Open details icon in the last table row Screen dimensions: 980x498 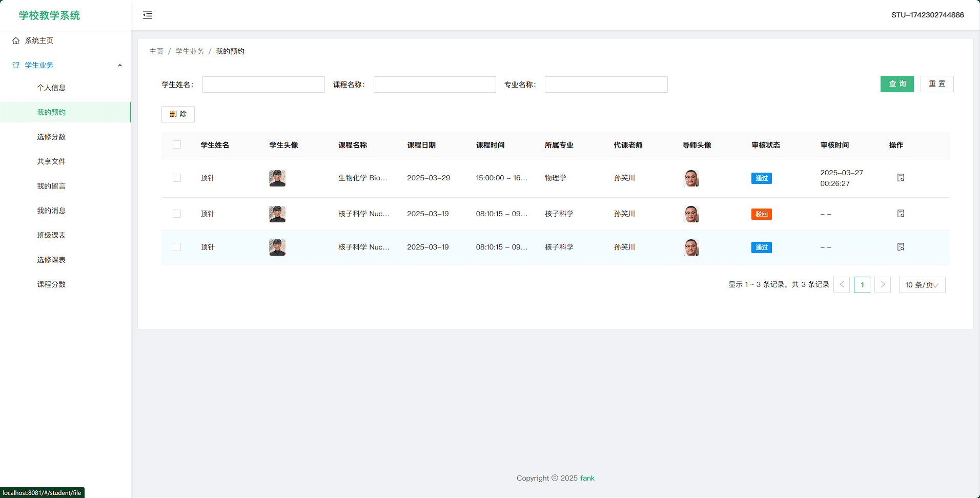click(901, 247)
